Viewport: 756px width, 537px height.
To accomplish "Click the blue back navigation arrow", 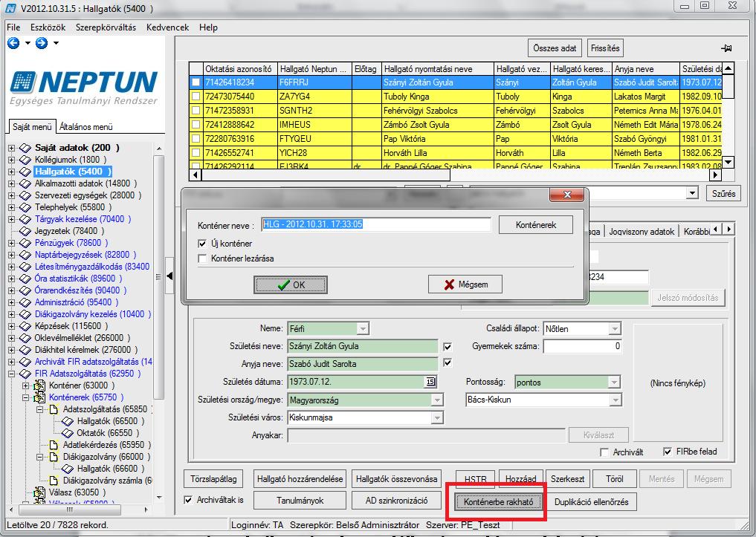I will [x=13, y=43].
